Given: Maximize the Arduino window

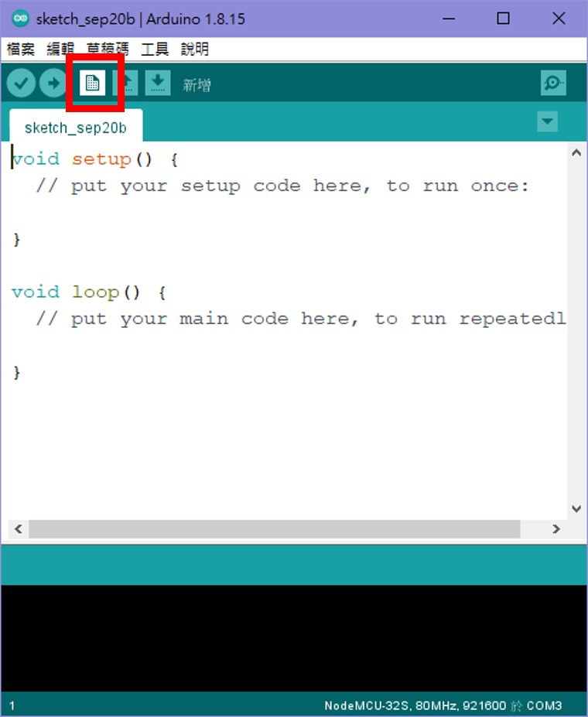Looking at the screenshot, I should [x=504, y=19].
